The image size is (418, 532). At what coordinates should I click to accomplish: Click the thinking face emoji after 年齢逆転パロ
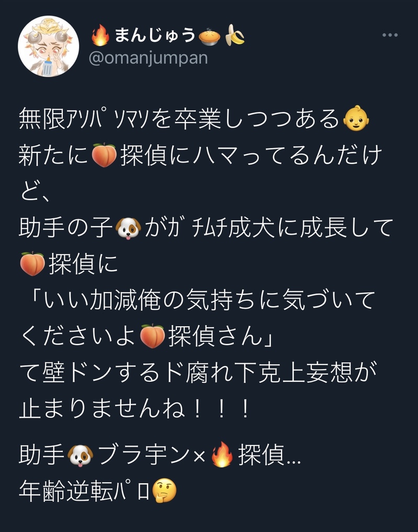point(164,491)
